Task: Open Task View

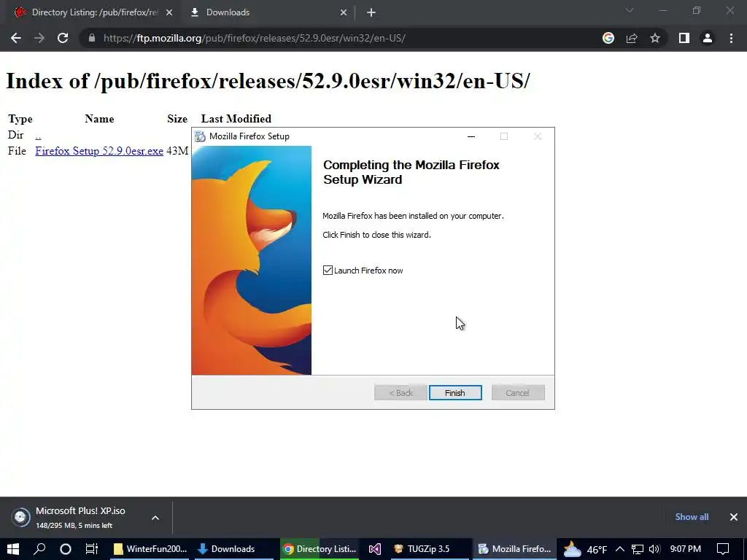Action: pyautogui.click(x=91, y=549)
